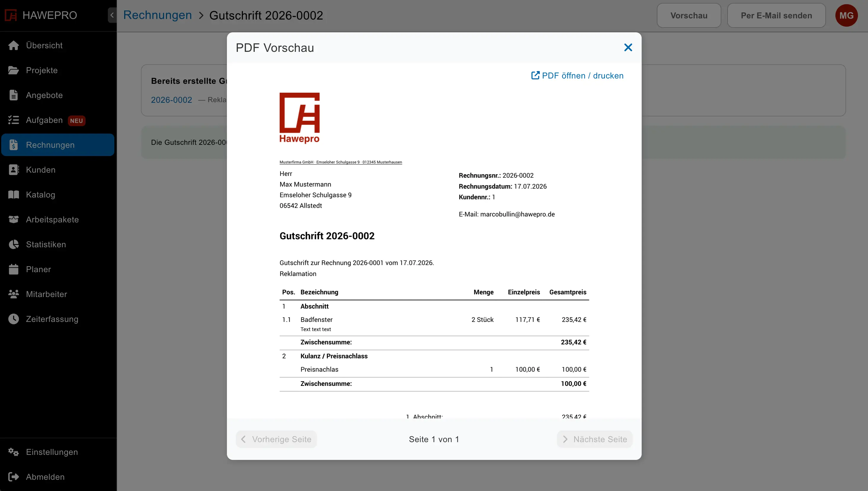Click PDF öffnen / drucken link
Screen dimensions: 868x491
577,76
